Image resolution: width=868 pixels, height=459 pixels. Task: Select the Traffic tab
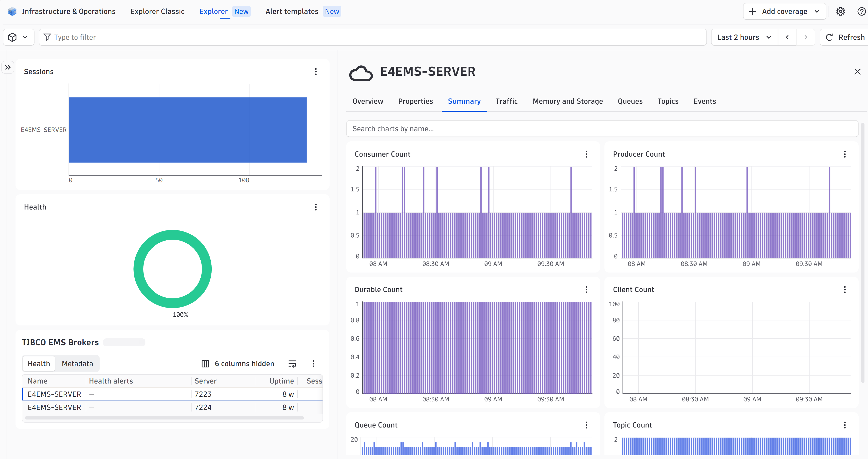pyautogui.click(x=506, y=101)
